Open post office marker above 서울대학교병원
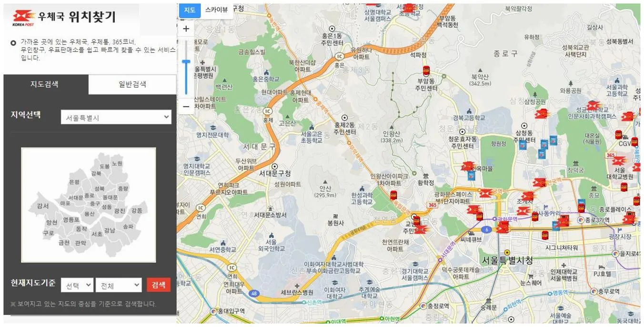Screen dimensions: 644x327 618,161
